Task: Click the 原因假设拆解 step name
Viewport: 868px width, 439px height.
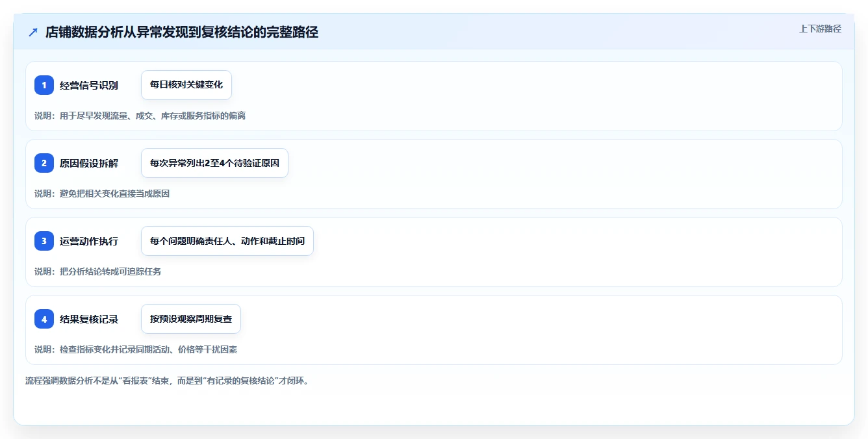Action: [89, 163]
